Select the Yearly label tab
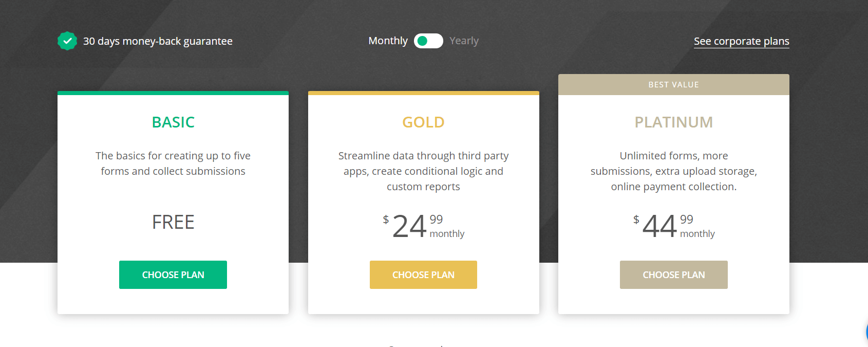This screenshot has height=347, width=868. tap(464, 41)
